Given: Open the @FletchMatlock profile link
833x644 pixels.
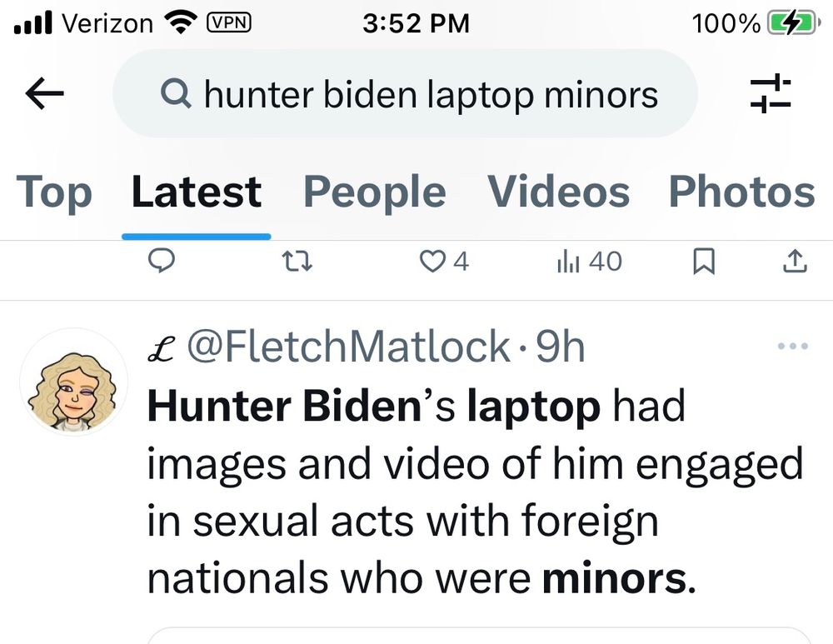Looking at the screenshot, I should coord(348,347).
